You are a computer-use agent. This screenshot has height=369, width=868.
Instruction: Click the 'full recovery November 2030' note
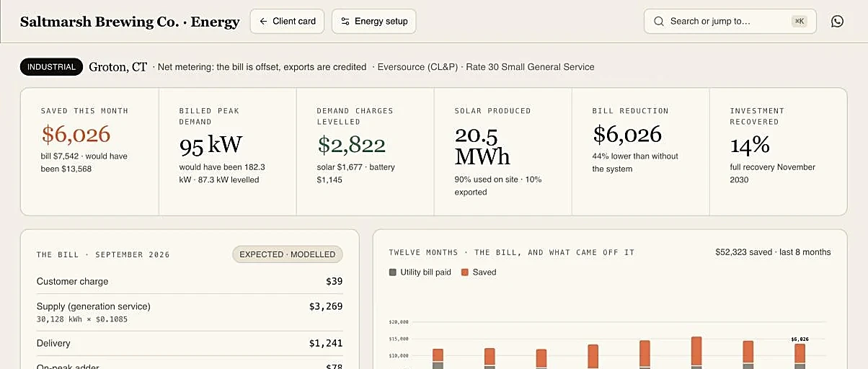(773, 173)
